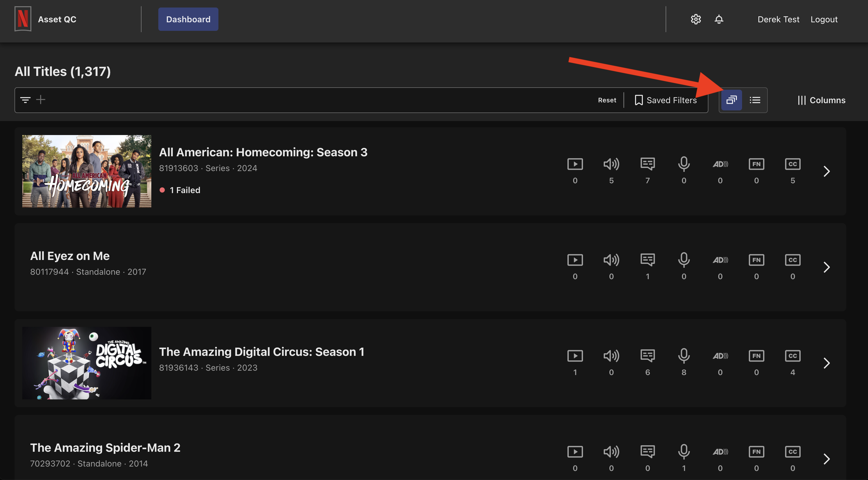Click All American: Homecoming: Season 3 title
The height and width of the screenshot is (480, 868).
click(263, 152)
